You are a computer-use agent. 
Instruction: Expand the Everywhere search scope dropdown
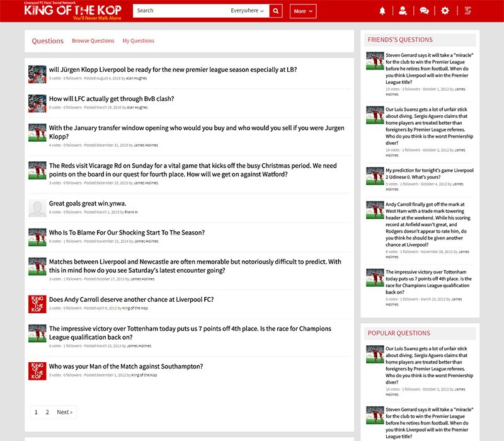pyautogui.click(x=247, y=11)
